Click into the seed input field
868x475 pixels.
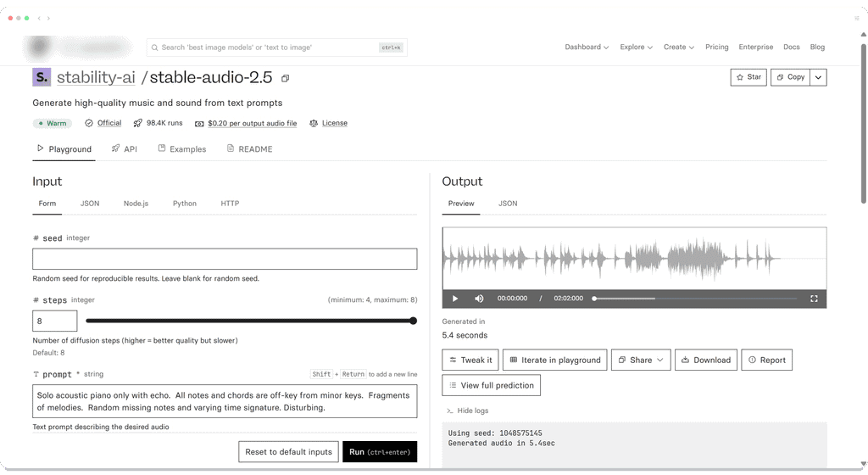coord(225,259)
